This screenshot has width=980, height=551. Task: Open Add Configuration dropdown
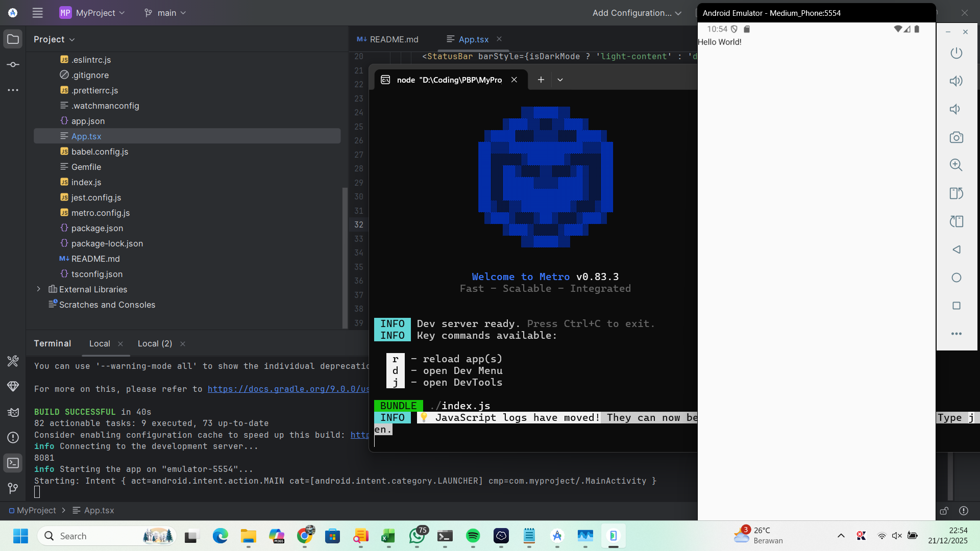pyautogui.click(x=636, y=13)
